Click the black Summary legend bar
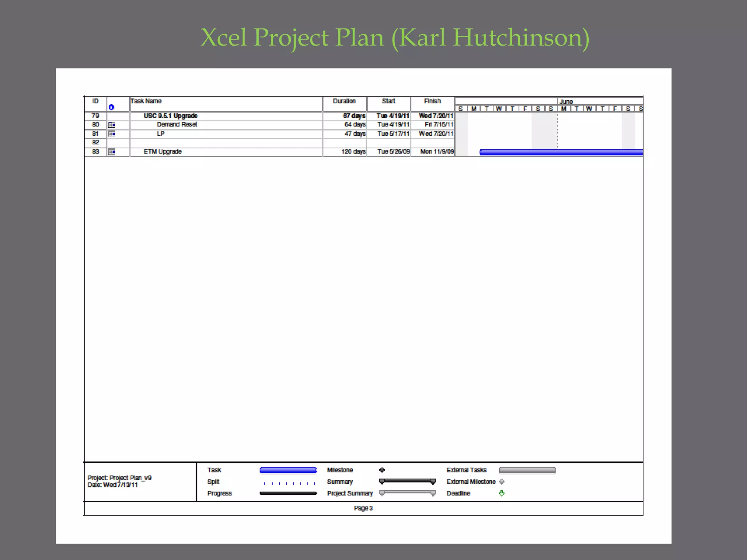 click(x=407, y=482)
